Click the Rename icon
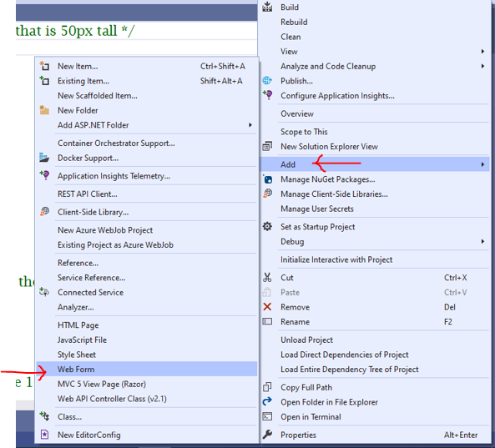 pyautogui.click(x=267, y=321)
